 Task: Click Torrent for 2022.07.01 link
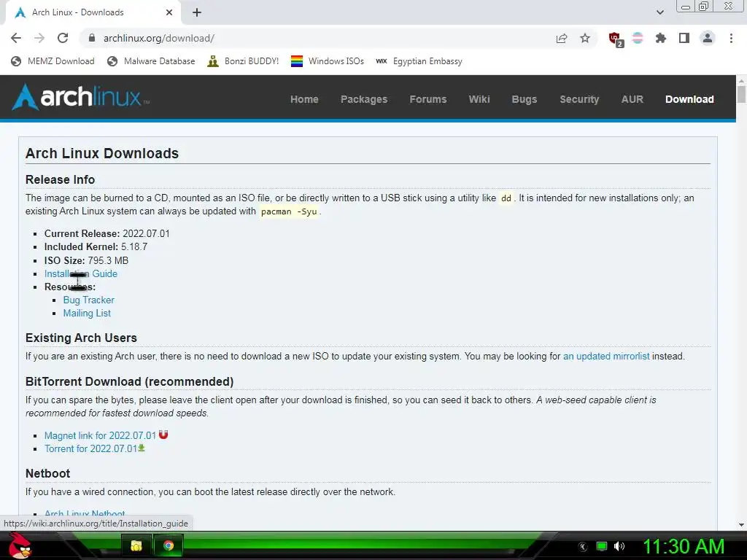(x=90, y=448)
